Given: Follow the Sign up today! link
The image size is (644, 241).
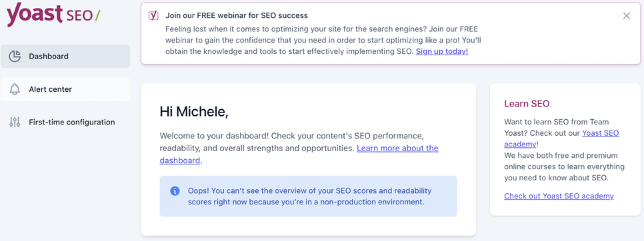Looking at the screenshot, I should pyautogui.click(x=442, y=52).
